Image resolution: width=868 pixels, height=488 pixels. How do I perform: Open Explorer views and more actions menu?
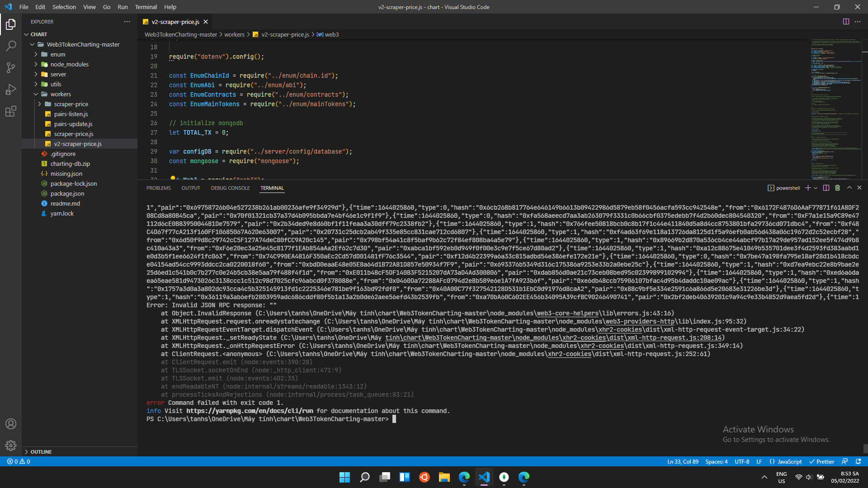point(127,22)
